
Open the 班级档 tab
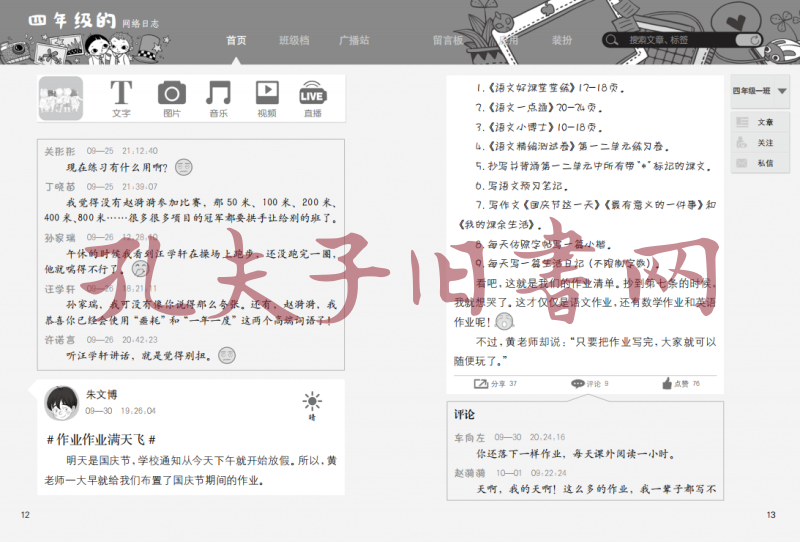pos(294,40)
